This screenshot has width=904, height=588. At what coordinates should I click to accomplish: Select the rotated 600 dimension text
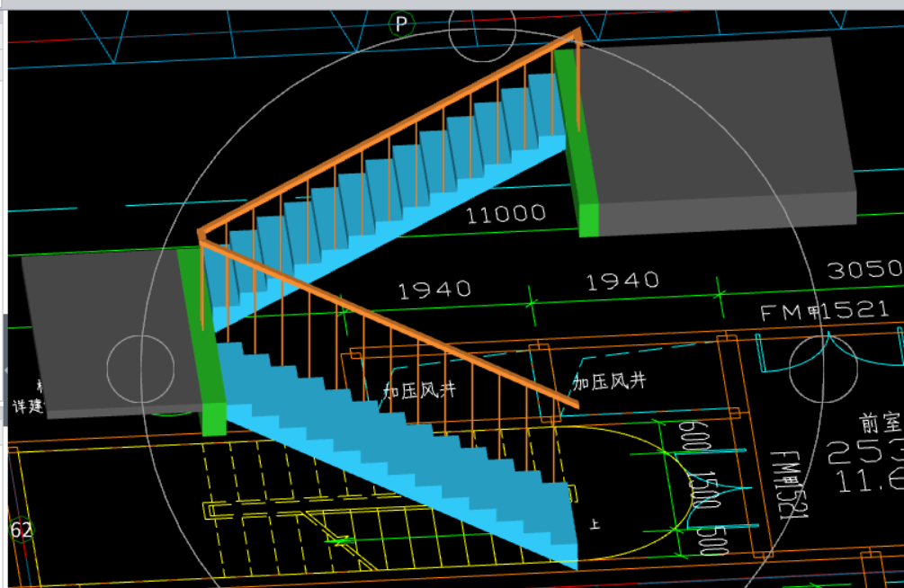(x=694, y=436)
